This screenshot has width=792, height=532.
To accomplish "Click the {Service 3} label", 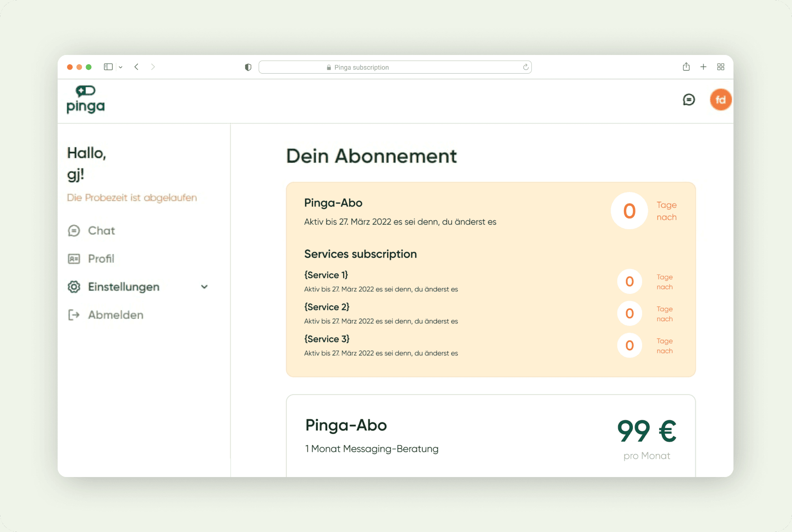I will 327,339.
